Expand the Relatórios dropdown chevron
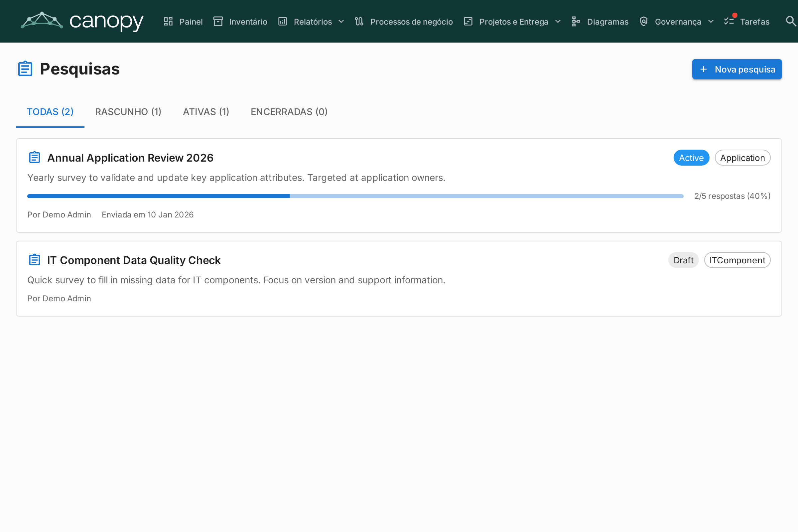Viewport: 798px width, 532px height. 341,21
